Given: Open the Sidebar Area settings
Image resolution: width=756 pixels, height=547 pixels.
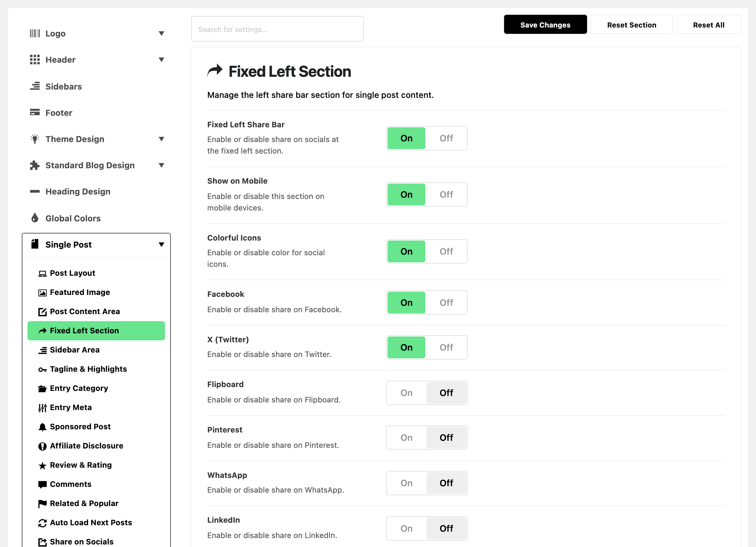Looking at the screenshot, I should tap(96, 350).
